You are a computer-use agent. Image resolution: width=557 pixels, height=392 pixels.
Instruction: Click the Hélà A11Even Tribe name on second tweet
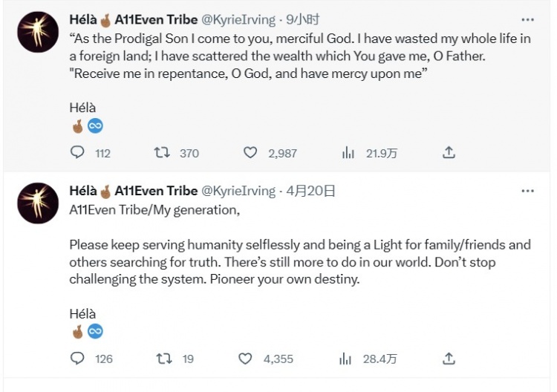[x=134, y=191]
